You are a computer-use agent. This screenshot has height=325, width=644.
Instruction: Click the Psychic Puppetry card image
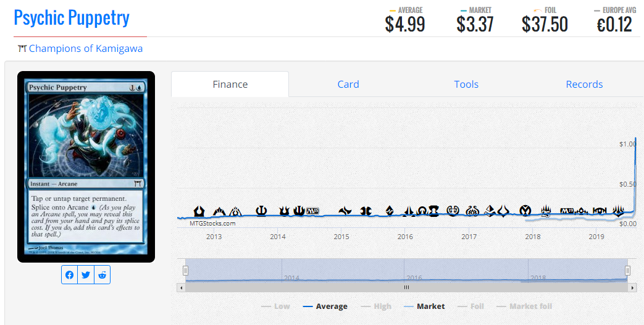pos(86,167)
